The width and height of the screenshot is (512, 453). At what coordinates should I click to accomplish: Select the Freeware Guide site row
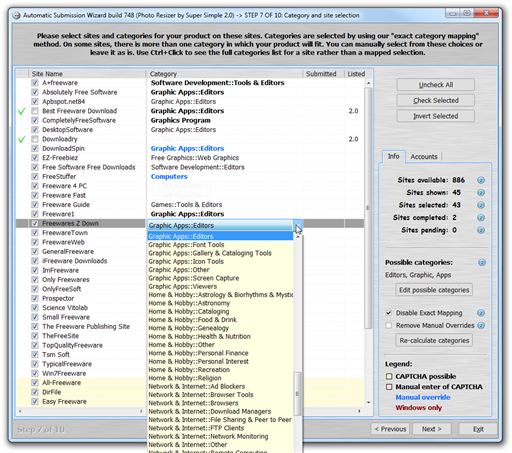coord(190,205)
